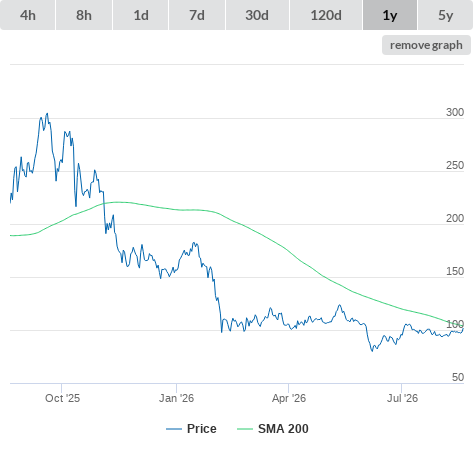Click the remove graph button
This screenshot has height=455, width=474.
click(x=426, y=45)
